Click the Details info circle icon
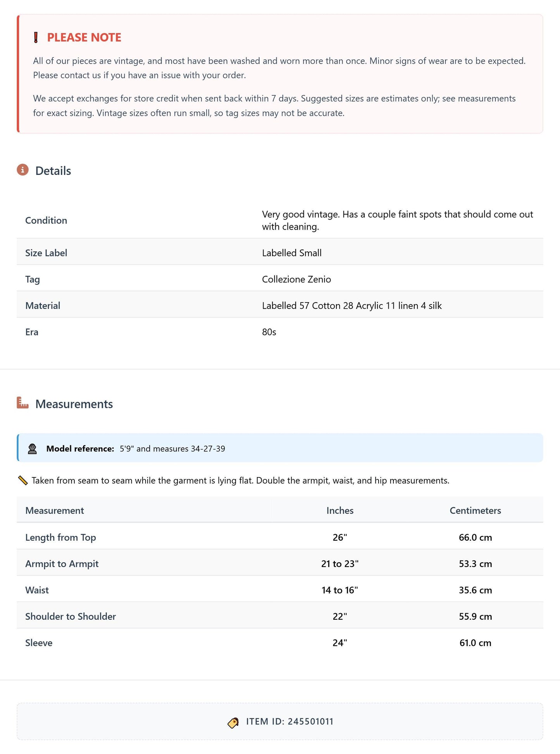This screenshot has width=560, height=754. coord(23,170)
